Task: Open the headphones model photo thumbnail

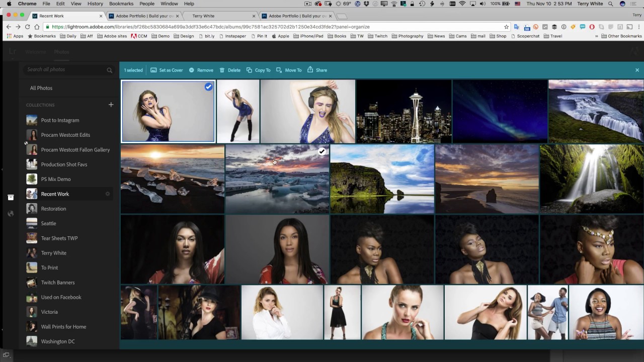Action: [307, 111]
